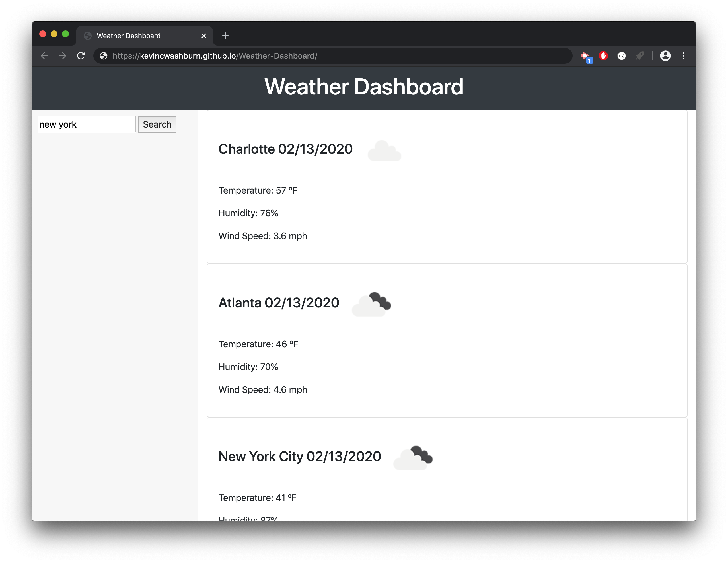728x563 pixels.
Task: Open a new browser tab
Action: point(225,36)
